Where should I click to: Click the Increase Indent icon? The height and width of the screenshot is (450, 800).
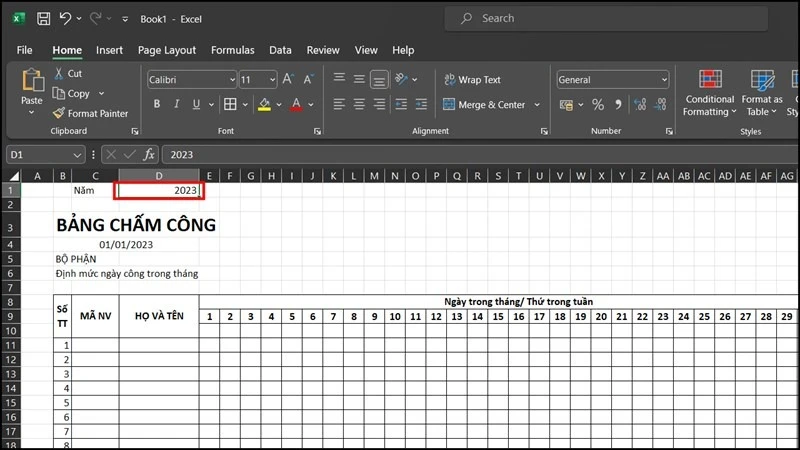(x=421, y=105)
